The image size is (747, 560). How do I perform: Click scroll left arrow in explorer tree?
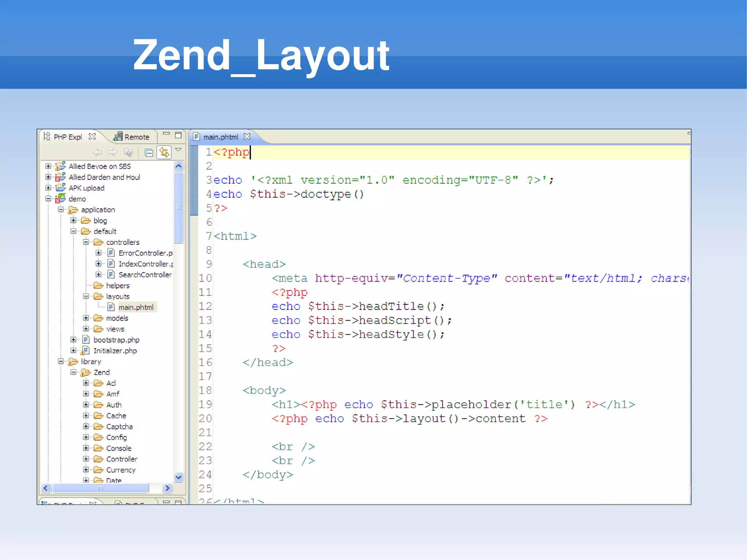[46, 488]
